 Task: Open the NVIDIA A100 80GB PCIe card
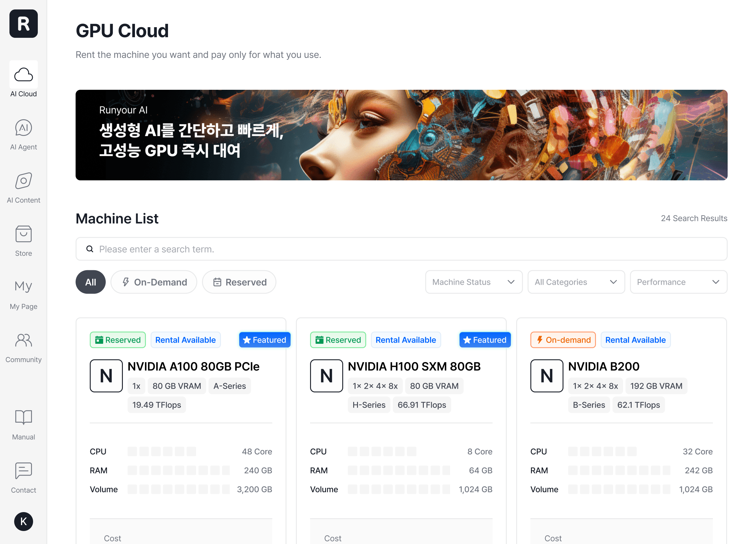(193, 366)
